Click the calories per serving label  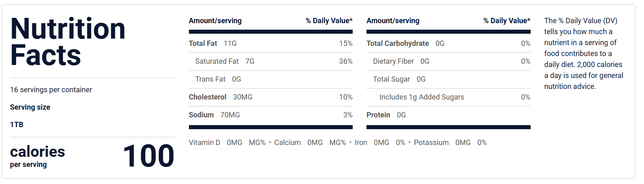click(x=37, y=156)
